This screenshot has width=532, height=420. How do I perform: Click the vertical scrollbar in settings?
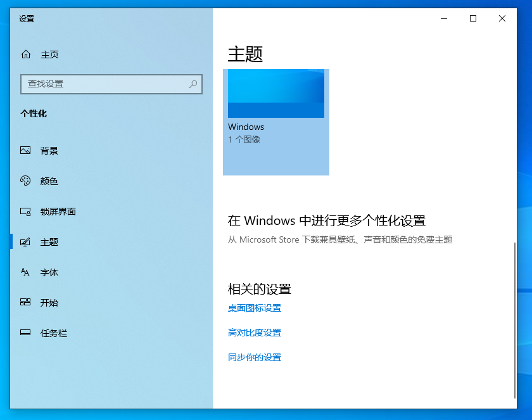click(x=515, y=321)
